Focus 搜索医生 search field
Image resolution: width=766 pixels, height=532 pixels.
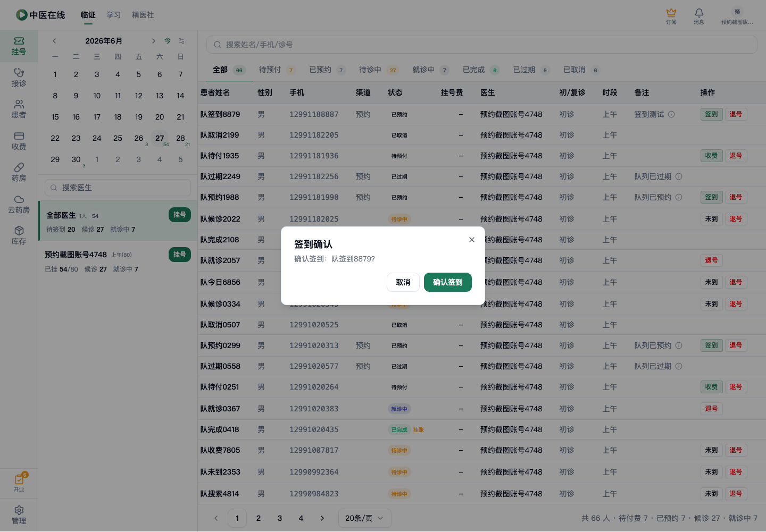point(118,188)
